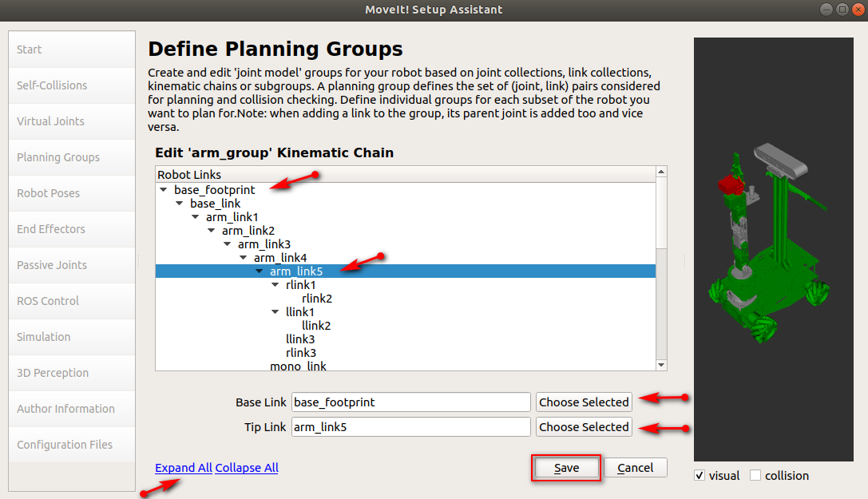This screenshot has width=868, height=499.
Task: Choose Selected for the Base Link
Action: click(x=584, y=402)
